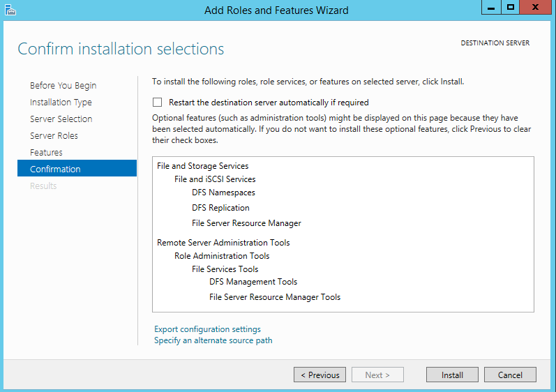Select DFS Management Tools in the list

tap(253, 282)
